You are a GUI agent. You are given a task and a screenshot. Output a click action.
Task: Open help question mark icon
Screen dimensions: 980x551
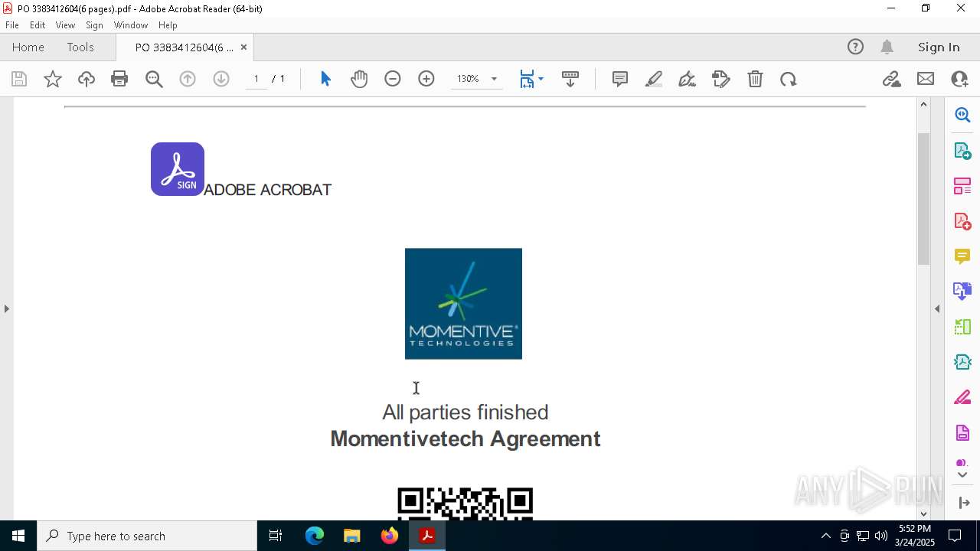tap(855, 47)
